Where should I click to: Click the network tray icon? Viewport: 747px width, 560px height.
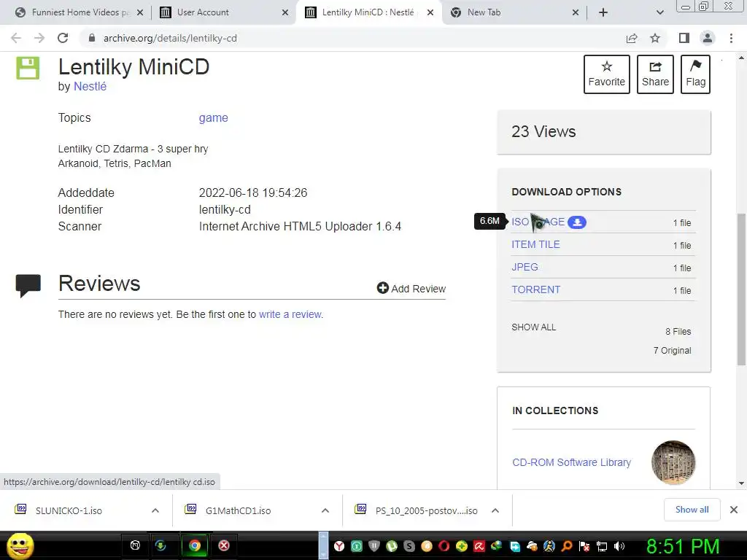[x=602, y=546]
